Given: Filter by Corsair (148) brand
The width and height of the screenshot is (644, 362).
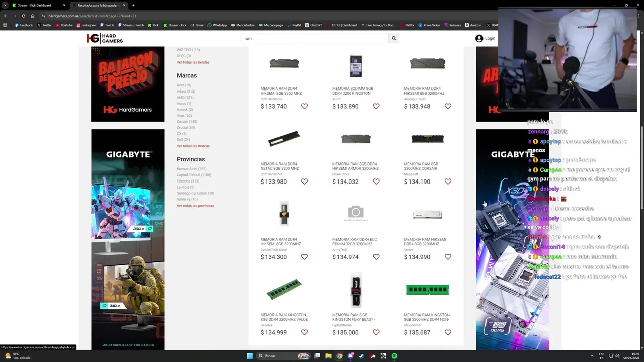Looking at the screenshot, I should coord(187,121).
